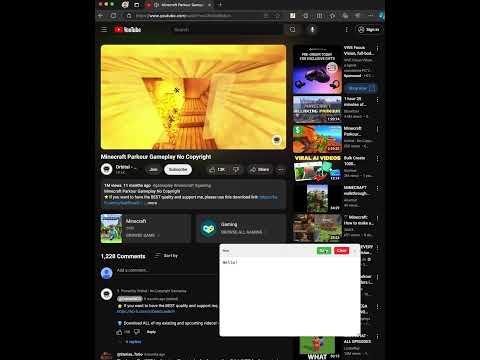
Task: Open options for MINECRAFT walkthrough video
Action: pos(377,189)
